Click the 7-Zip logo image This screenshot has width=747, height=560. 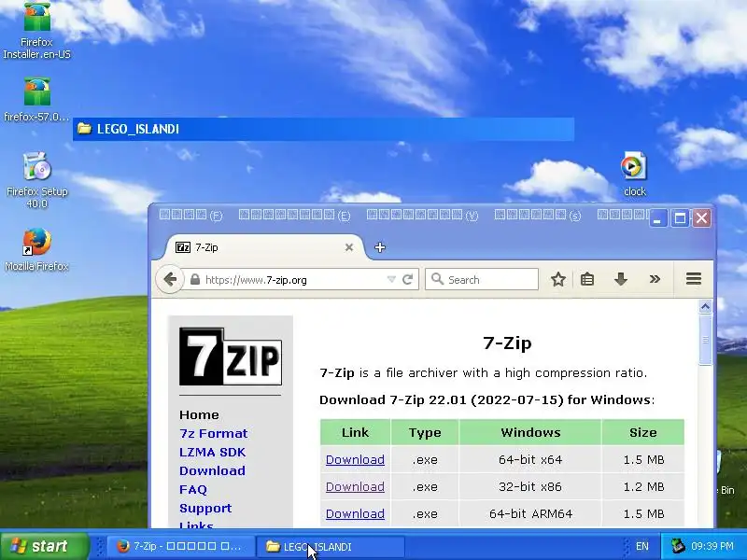click(231, 357)
